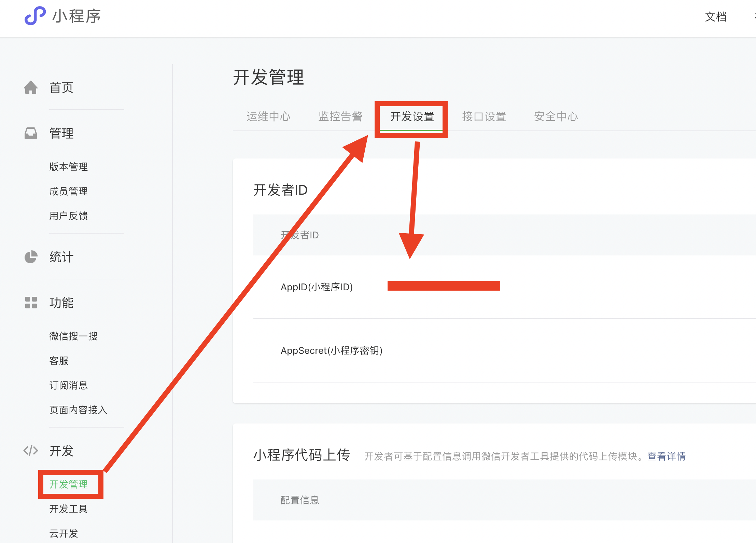
Task: Click the 配置信息 table header
Action: 300,500
